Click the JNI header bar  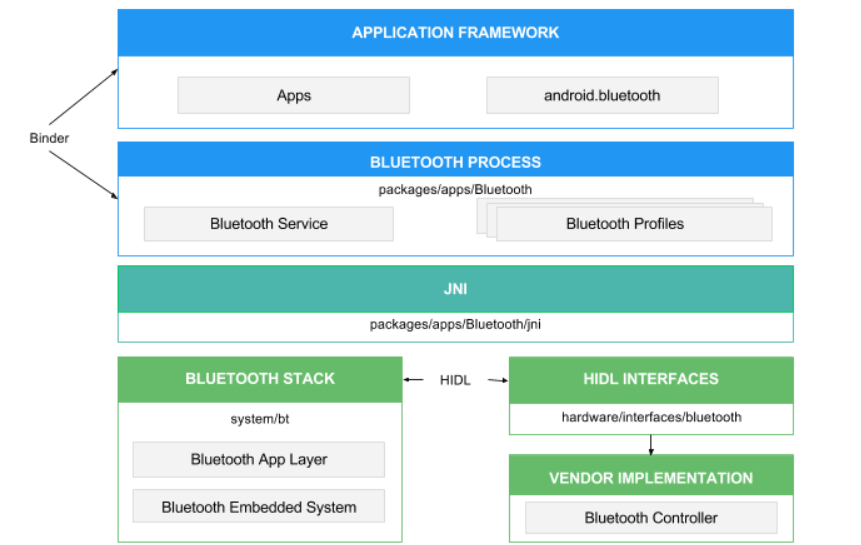455,289
